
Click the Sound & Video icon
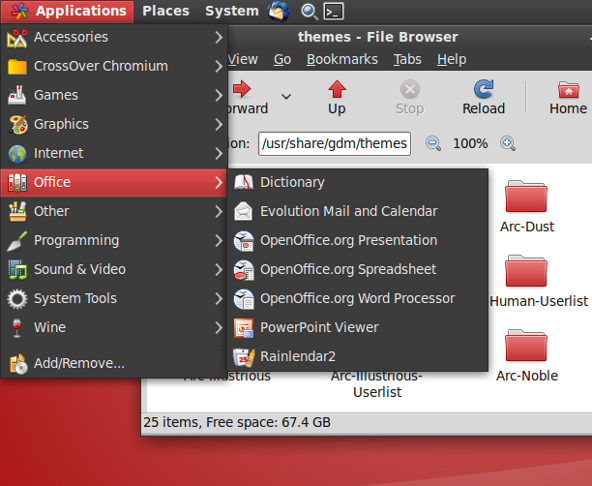tap(17, 270)
